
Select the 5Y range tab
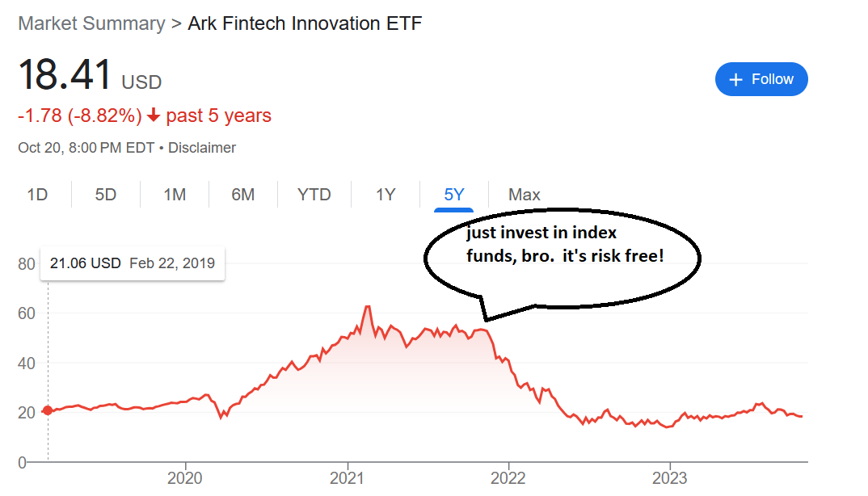(x=454, y=195)
